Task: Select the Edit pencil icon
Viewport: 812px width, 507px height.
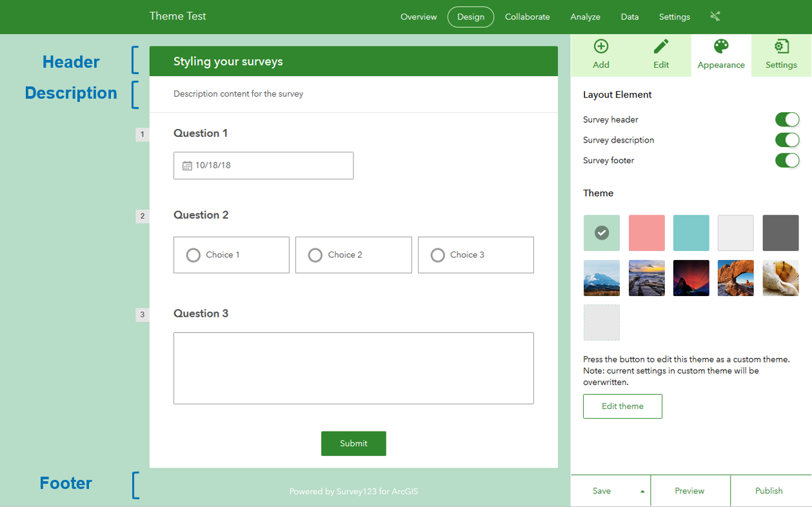Action: point(661,46)
